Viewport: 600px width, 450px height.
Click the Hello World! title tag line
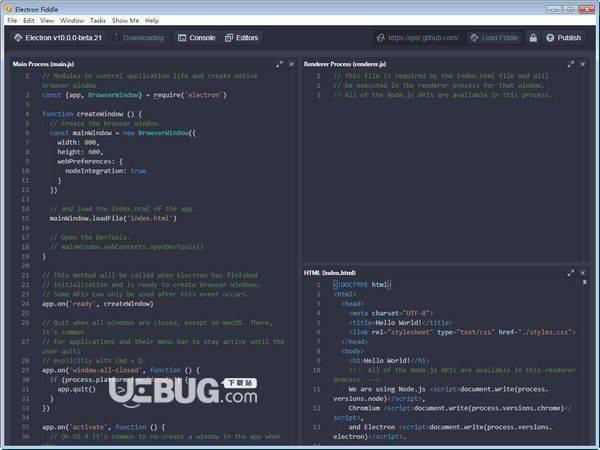(x=400, y=323)
